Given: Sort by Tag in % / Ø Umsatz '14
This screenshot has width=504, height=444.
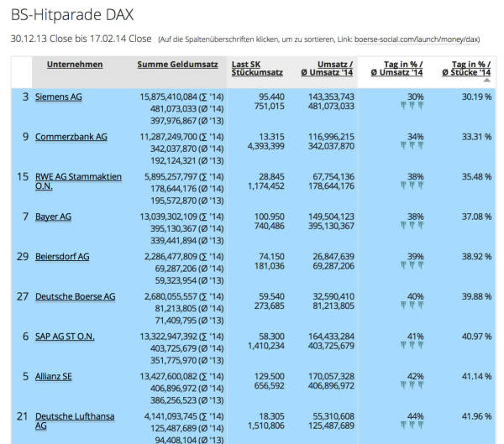Looking at the screenshot, I should pyautogui.click(x=396, y=69).
